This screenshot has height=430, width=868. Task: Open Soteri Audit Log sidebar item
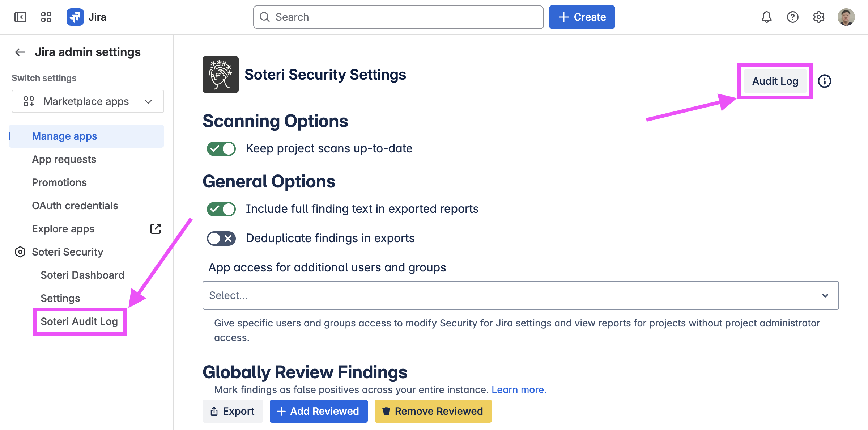click(x=79, y=321)
